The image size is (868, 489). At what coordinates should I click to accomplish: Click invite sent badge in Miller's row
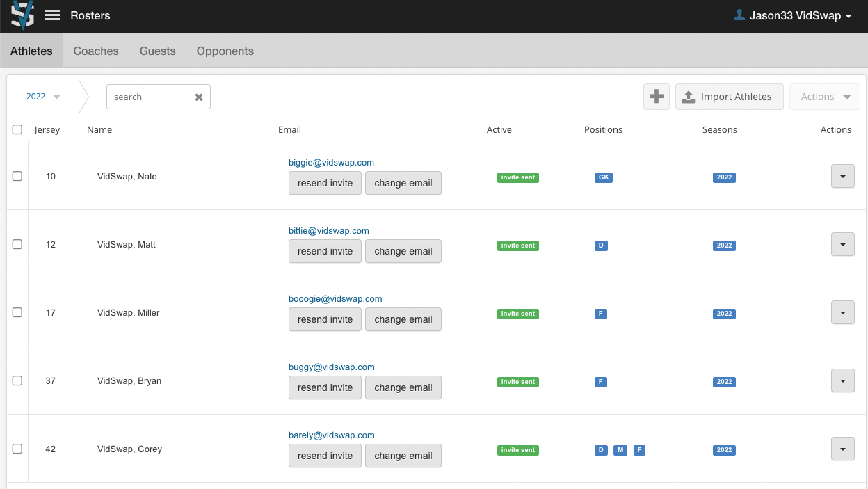tap(518, 314)
